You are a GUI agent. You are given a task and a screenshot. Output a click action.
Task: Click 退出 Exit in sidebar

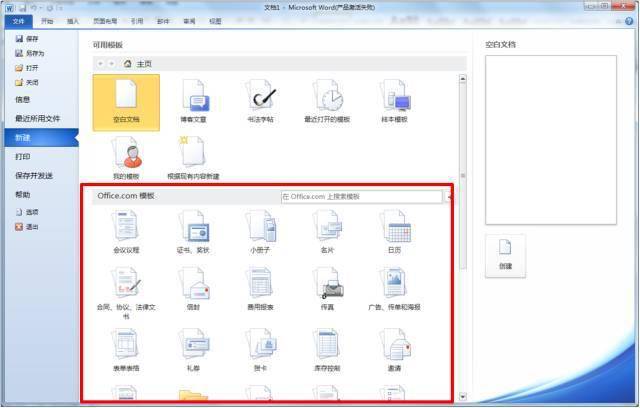pos(27,227)
